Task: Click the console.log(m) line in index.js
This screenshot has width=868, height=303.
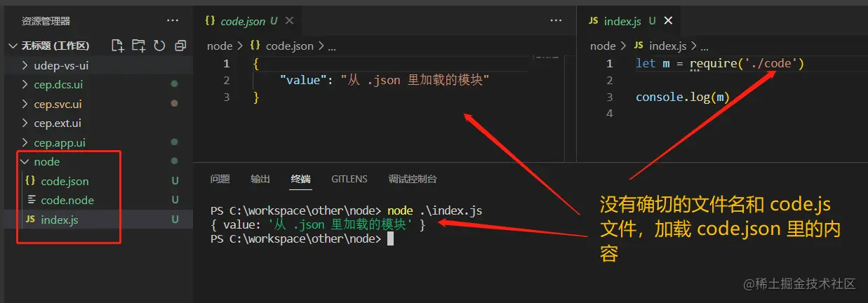Action: point(683,97)
